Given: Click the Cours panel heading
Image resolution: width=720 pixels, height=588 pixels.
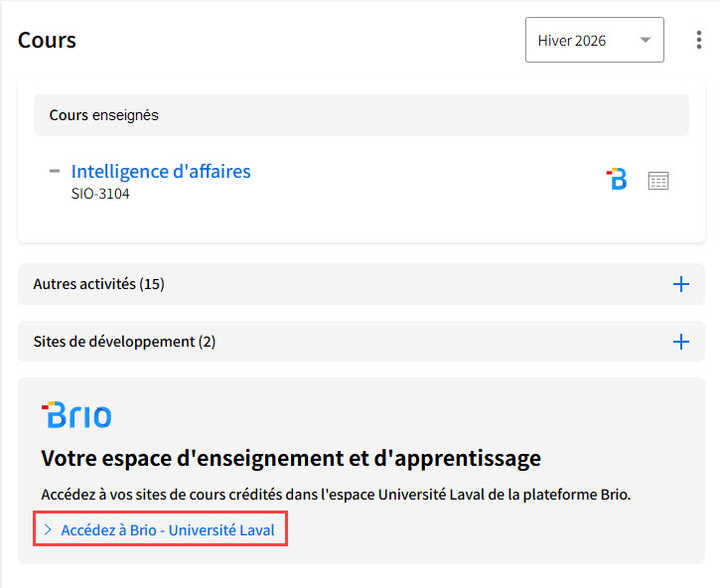Looking at the screenshot, I should [x=47, y=41].
